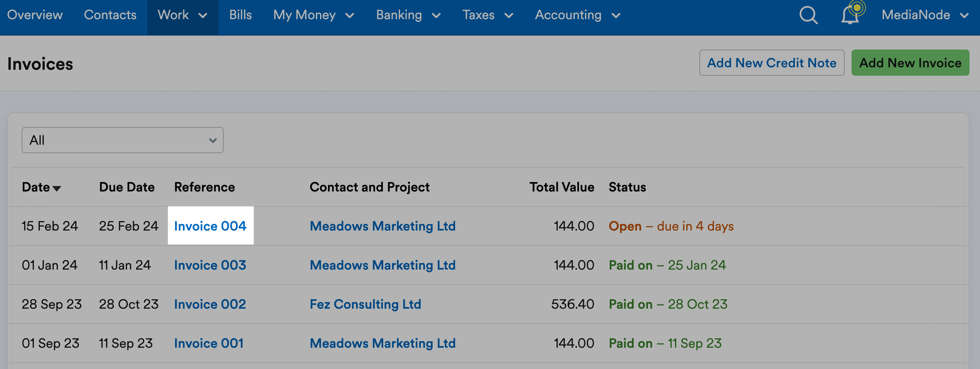This screenshot has height=369, width=980.
Task: Open Meadows Marketing Ltd on Invoice 001 row
Action: (383, 343)
